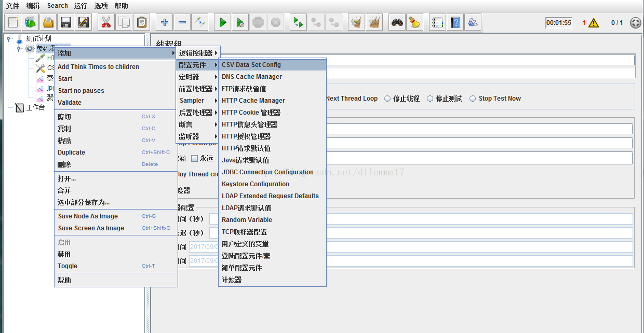Open the 帮助 menu in menu bar

121,6
